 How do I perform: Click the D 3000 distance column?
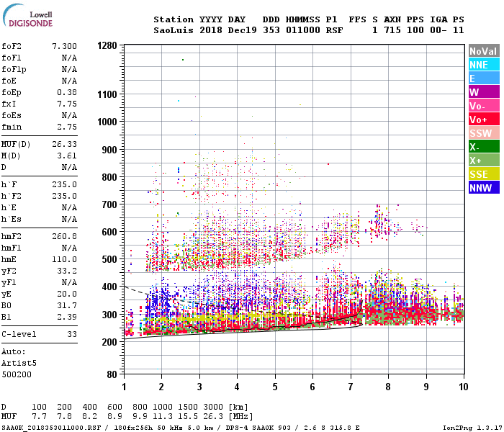213,408
